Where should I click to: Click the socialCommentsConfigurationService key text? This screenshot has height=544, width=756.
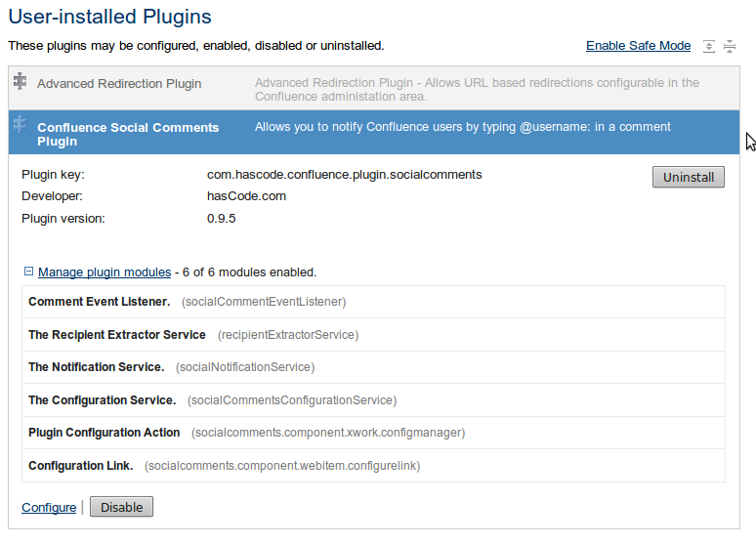point(292,400)
